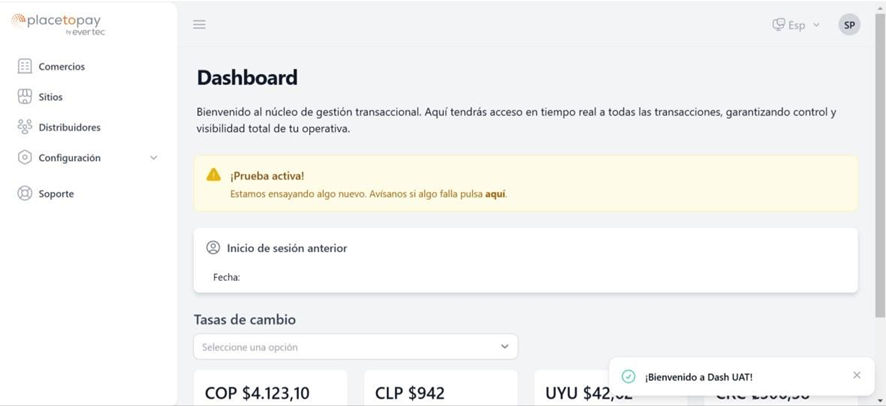Viewport: 886px width, 406px height.
Task: Click the Soporte lifebuoy icon
Action: 25,193
